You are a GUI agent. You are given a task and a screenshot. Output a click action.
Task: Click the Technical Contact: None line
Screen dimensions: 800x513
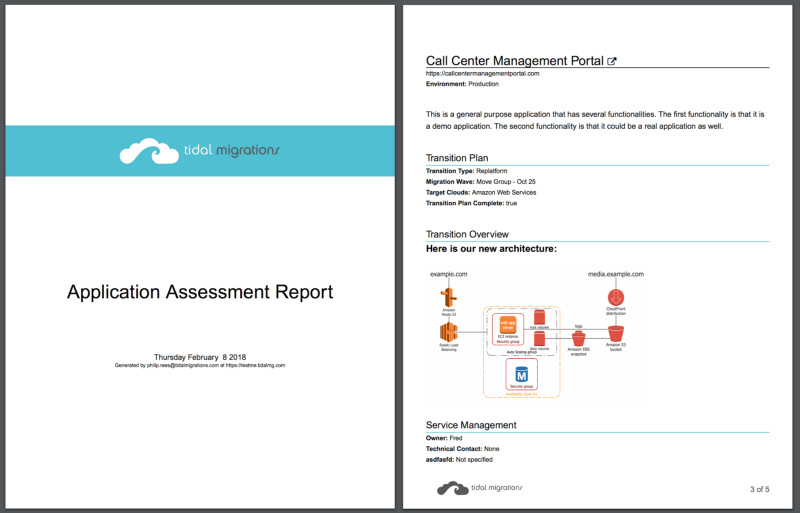pos(463,449)
